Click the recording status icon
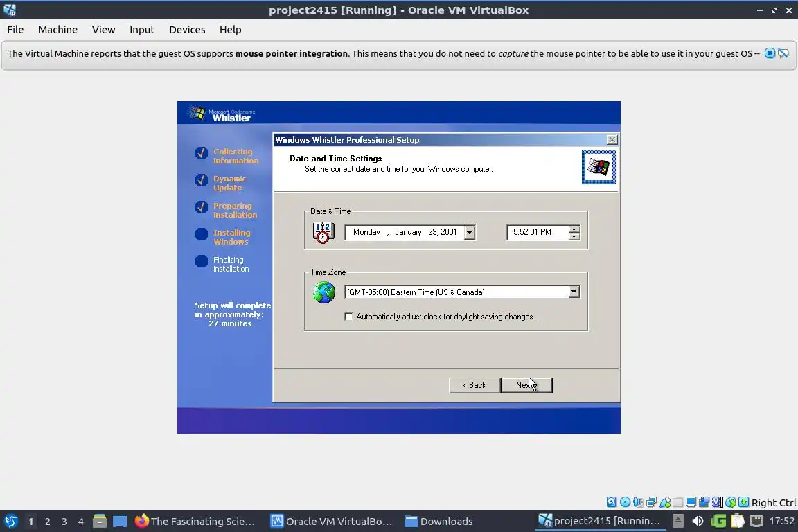Screen dimensions: 798x532 point(704,502)
